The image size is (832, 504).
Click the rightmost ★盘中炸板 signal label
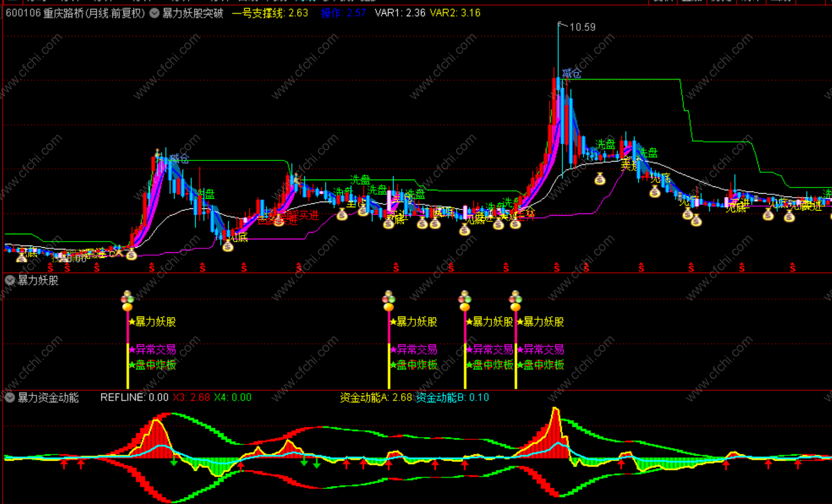[x=541, y=365]
